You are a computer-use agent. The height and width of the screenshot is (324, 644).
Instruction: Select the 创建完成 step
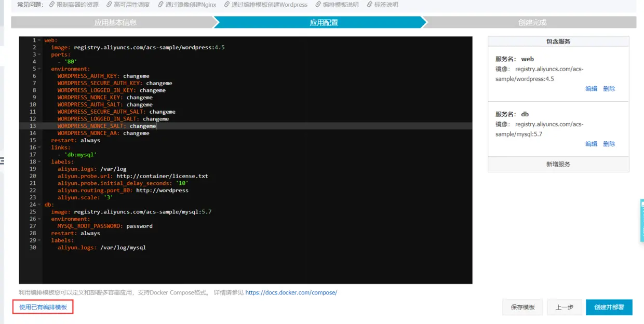[532, 22]
